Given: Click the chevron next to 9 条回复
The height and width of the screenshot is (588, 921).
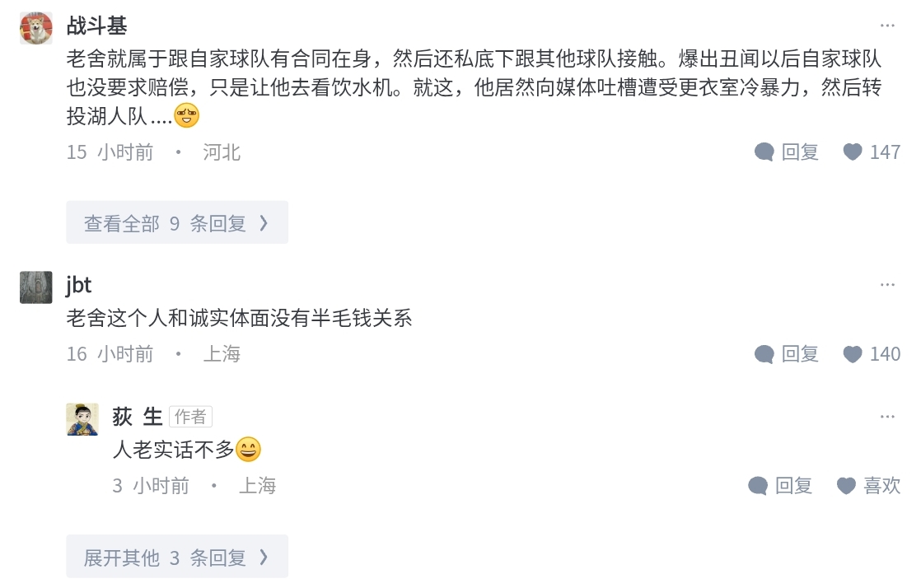Looking at the screenshot, I should click(x=264, y=223).
